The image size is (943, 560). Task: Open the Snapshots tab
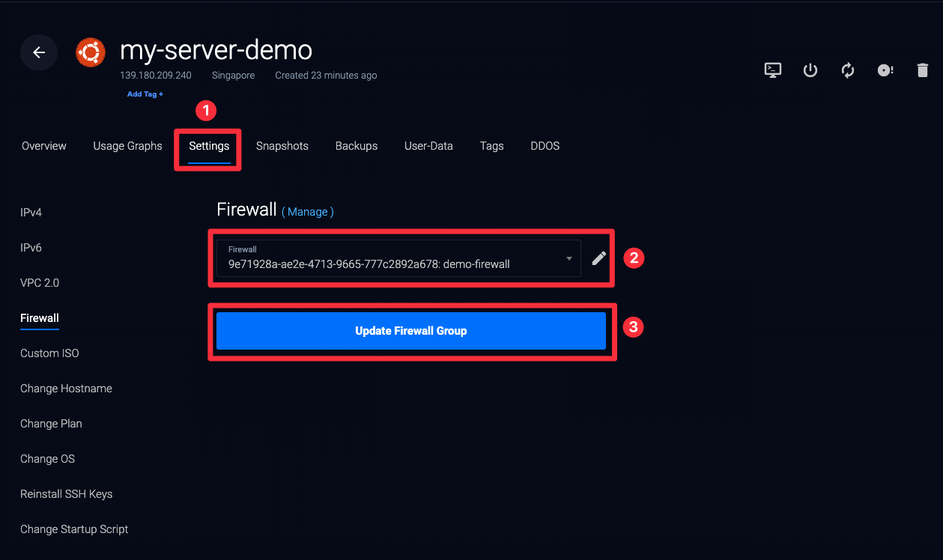point(282,146)
